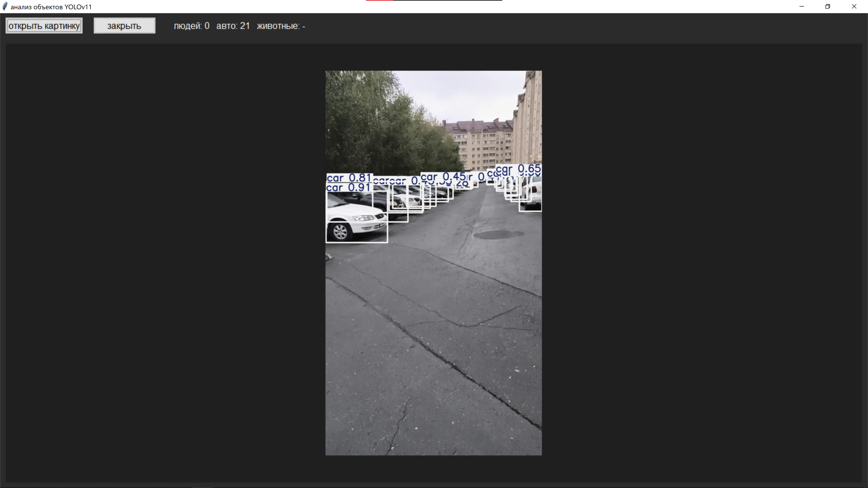This screenshot has height=488, width=868.
Task: Click the "car 0.91" detection label
Action: click(348, 188)
